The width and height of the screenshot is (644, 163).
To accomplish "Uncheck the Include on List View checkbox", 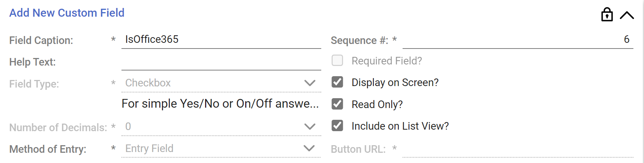I will point(337,125).
